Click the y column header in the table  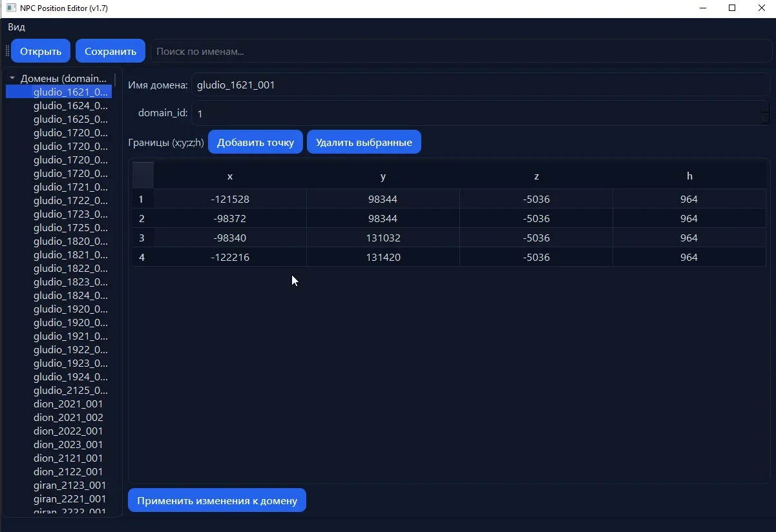383,176
